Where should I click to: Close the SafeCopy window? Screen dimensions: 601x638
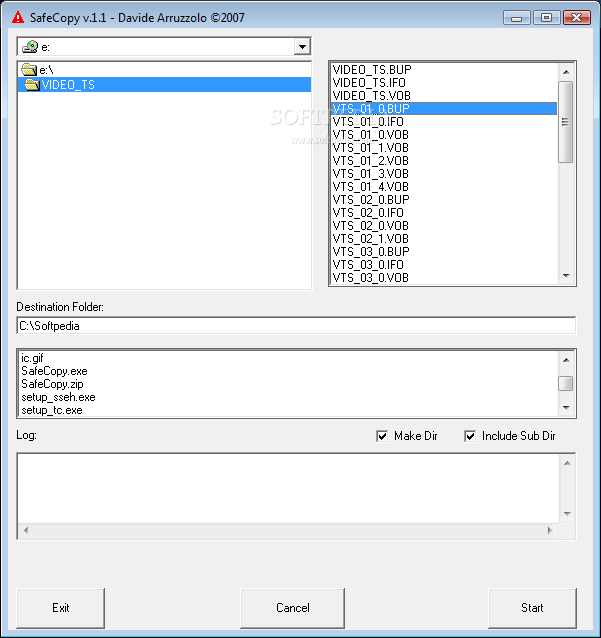[577, 18]
